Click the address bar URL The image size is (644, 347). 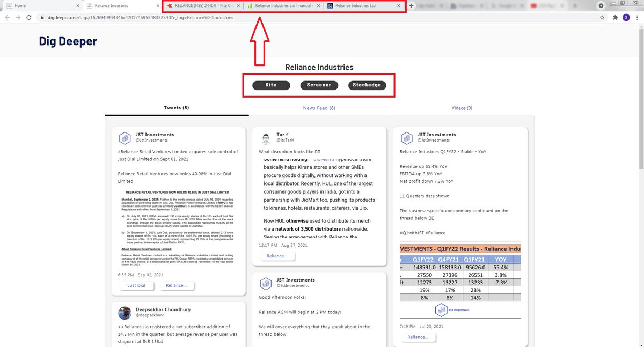point(142,17)
